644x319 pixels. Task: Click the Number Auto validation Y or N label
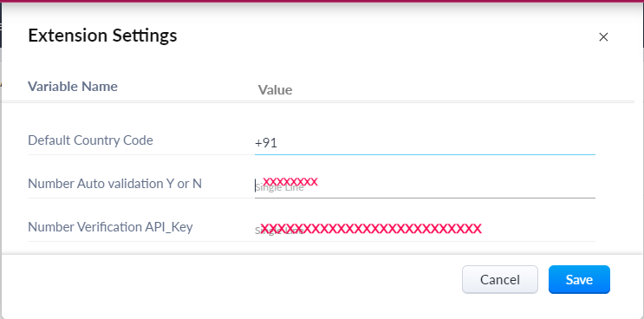(114, 184)
